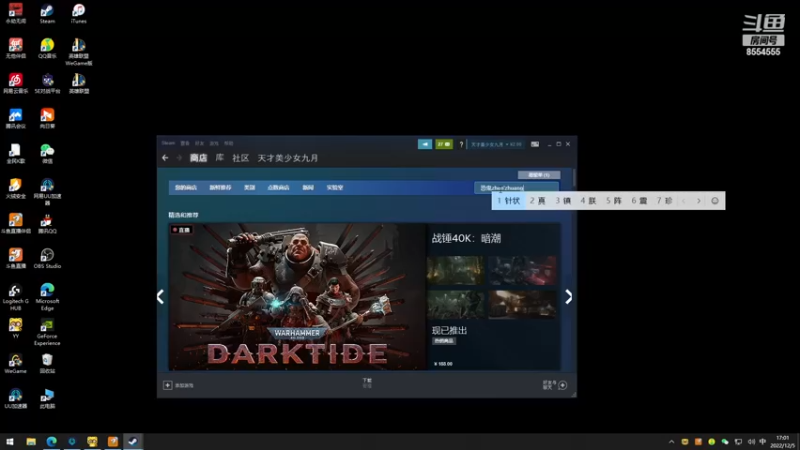Show the next featured game carousel arrow
The image size is (800, 450).
coord(568,297)
